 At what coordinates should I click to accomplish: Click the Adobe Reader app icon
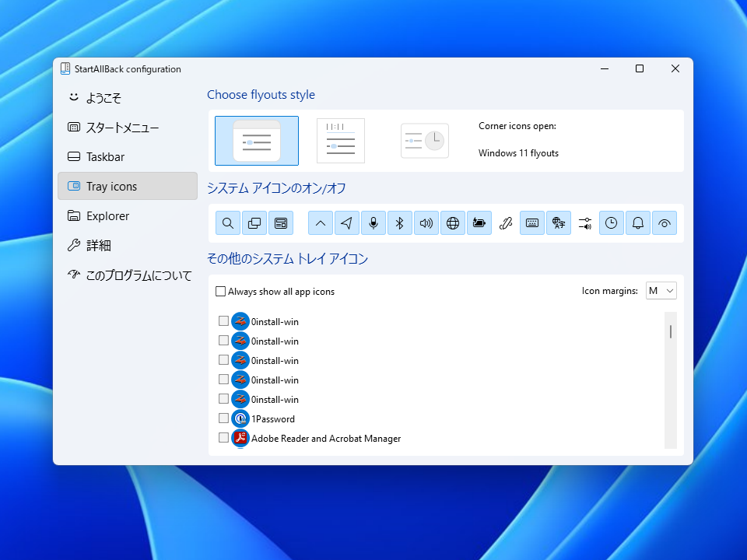(240, 438)
